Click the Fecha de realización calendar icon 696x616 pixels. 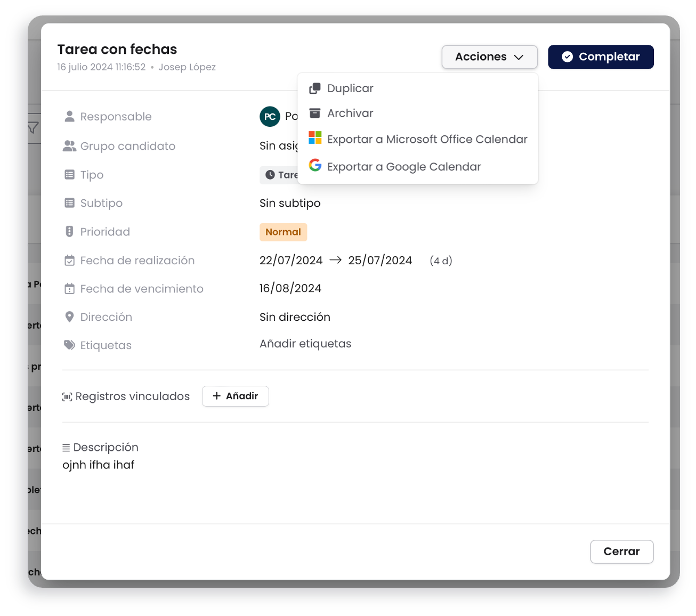pyautogui.click(x=69, y=261)
